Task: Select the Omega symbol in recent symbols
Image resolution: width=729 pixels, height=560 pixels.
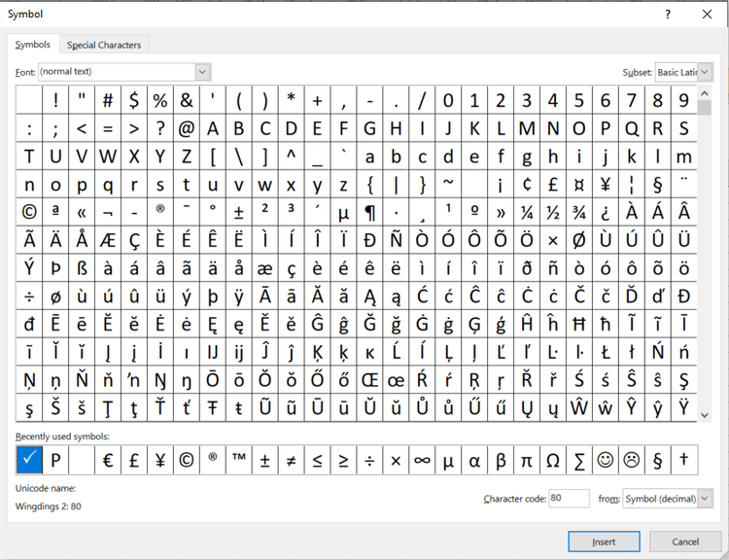Action: pyautogui.click(x=553, y=460)
